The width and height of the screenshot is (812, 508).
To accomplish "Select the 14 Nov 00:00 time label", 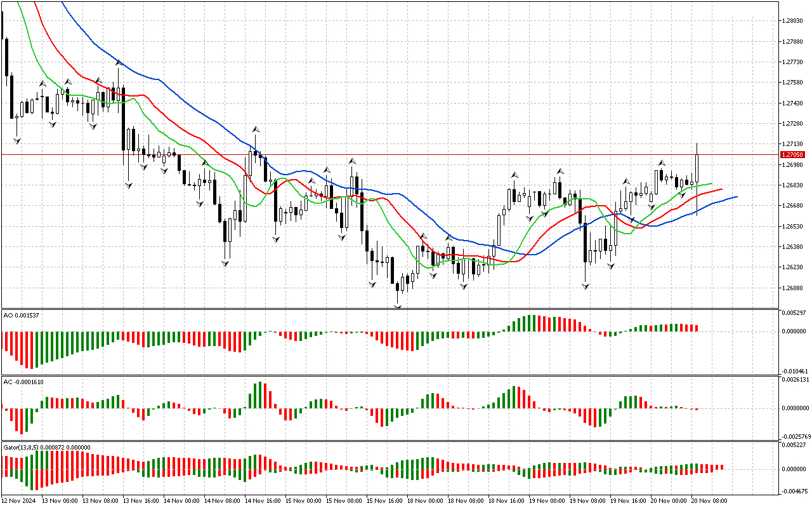I will click(x=182, y=501).
